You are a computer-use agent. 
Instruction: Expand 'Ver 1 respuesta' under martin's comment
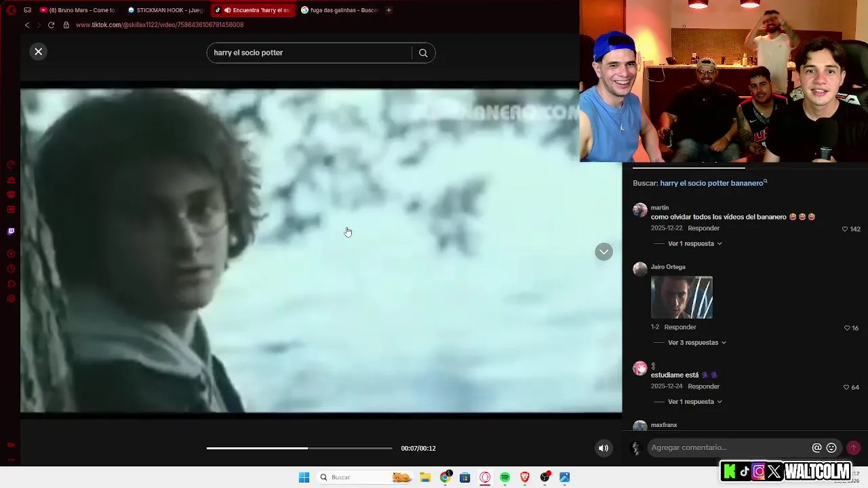[694, 243]
